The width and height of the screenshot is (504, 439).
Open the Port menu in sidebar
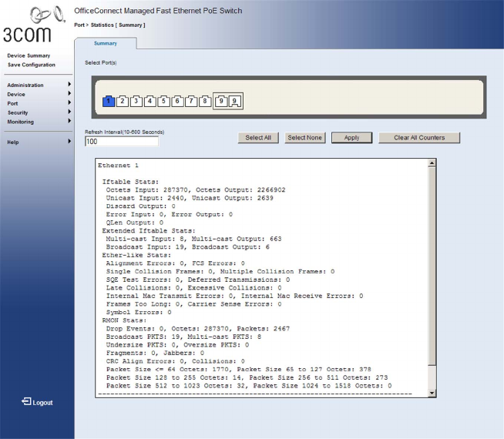tap(12, 103)
